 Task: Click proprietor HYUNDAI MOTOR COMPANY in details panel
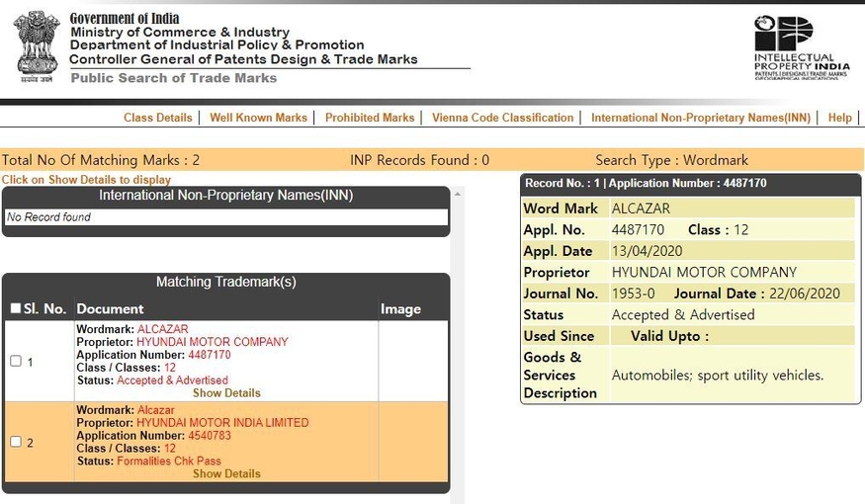tap(704, 272)
